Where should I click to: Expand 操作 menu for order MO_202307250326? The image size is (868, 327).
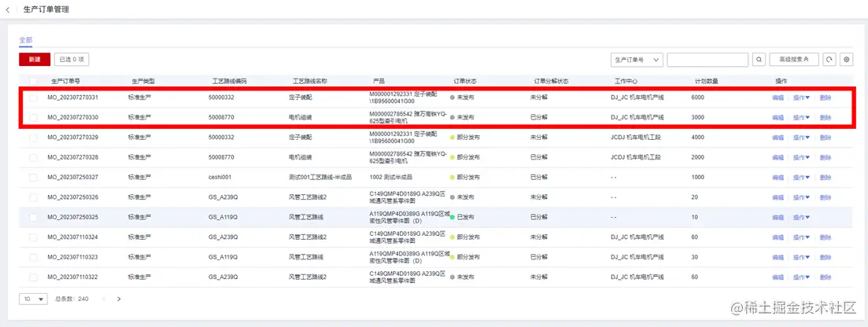click(x=801, y=197)
